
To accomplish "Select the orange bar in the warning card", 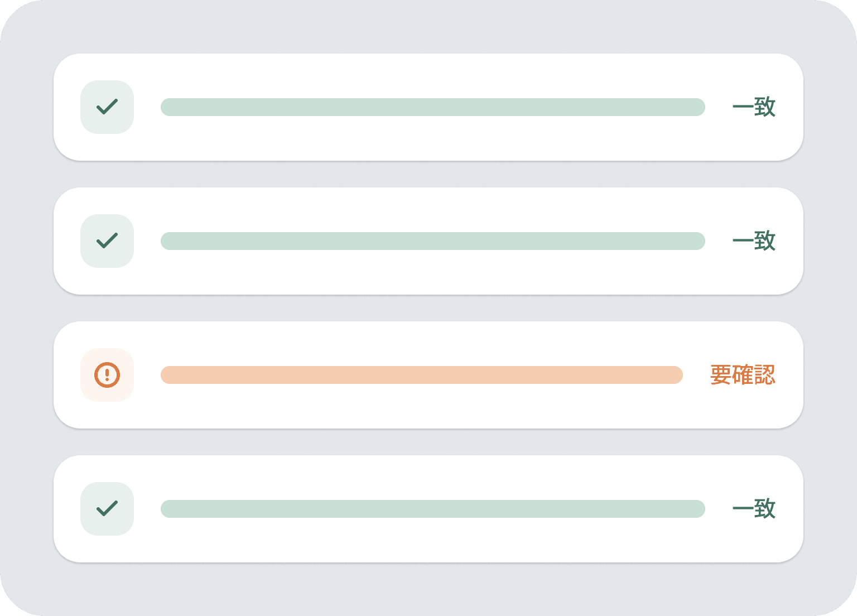I will (x=421, y=375).
